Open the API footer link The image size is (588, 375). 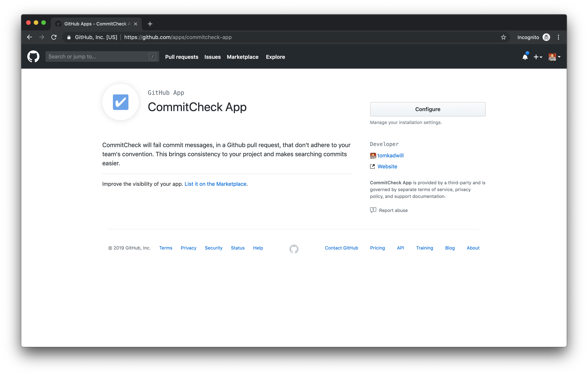pyautogui.click(x=400, y=248)
